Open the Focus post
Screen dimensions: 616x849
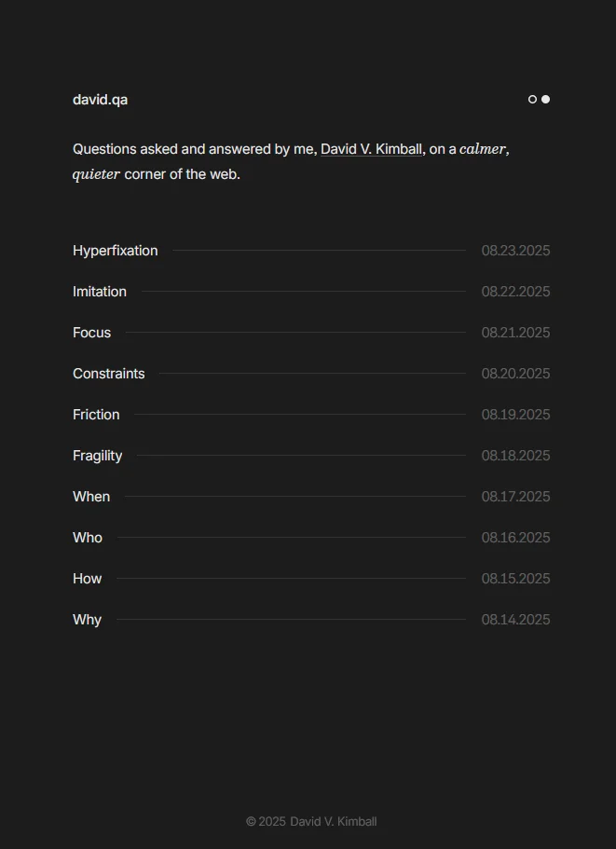pos(91,333)
